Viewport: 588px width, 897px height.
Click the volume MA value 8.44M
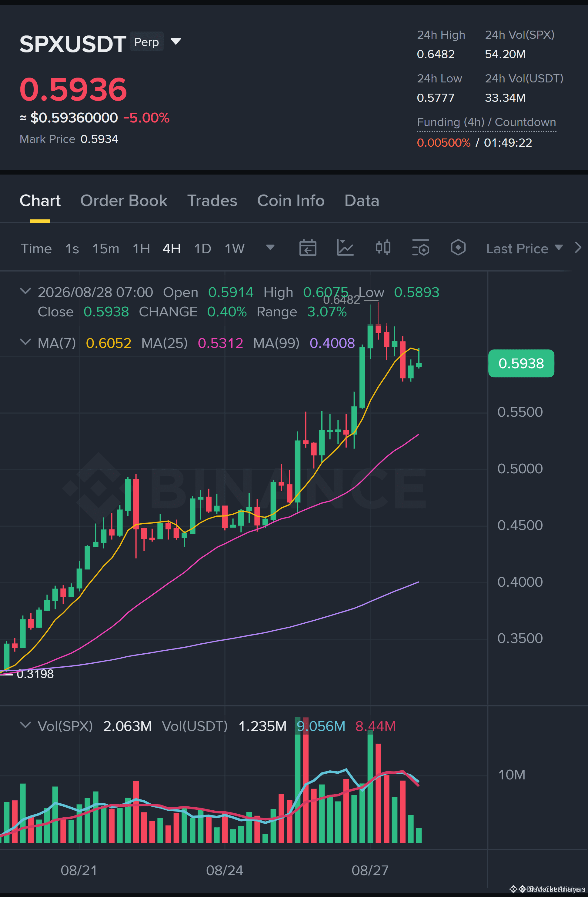pos(376,726)
